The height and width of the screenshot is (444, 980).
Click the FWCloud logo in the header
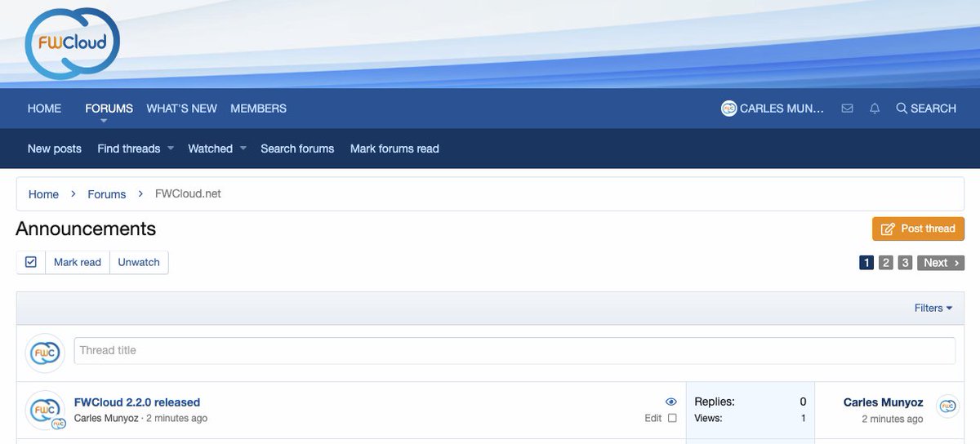tap(72, 42)
